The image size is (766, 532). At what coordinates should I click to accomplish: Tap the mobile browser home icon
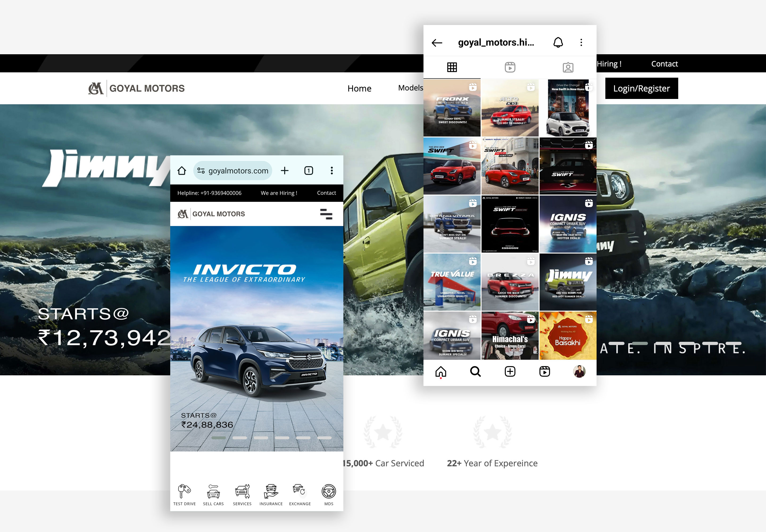(x=182, y=171)
